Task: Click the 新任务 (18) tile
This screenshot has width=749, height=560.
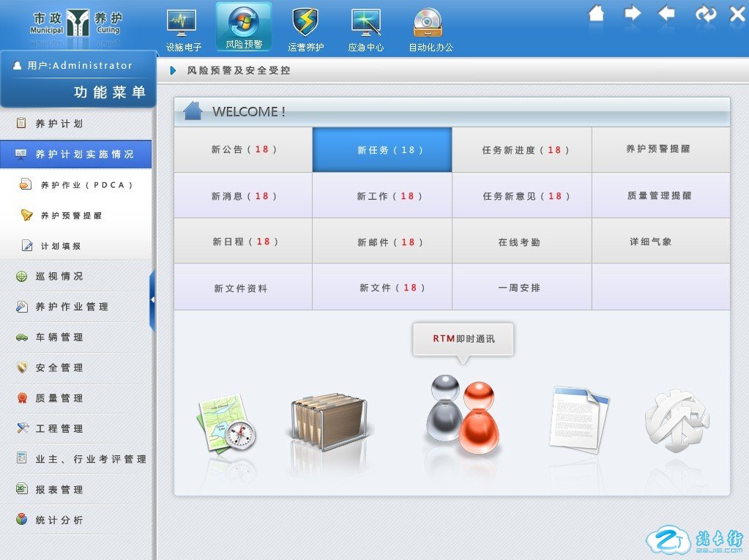Action: pyautogui.click(x=381, y=150)
